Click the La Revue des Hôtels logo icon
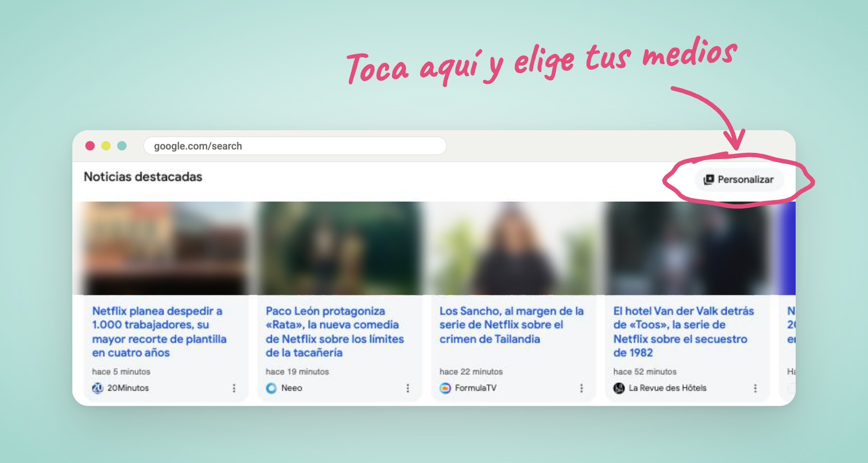The width and height of the screenshot is (868, 463). click(x=619, y=388)
